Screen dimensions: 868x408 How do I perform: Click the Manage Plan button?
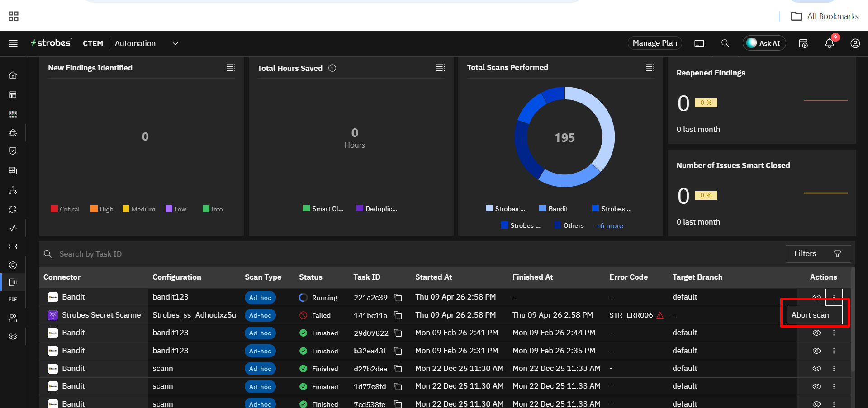tap(655, 43)
